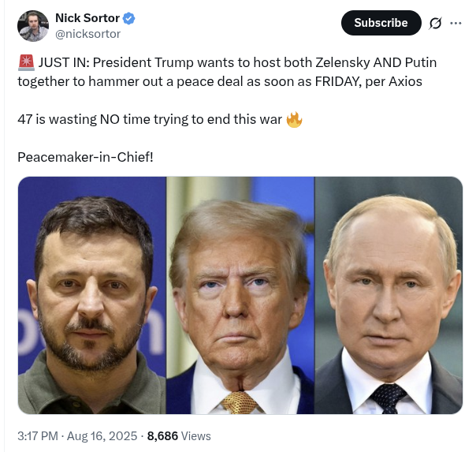
Task: Click the Aug 16, 2025 date
Action: [x=102, y=436]
